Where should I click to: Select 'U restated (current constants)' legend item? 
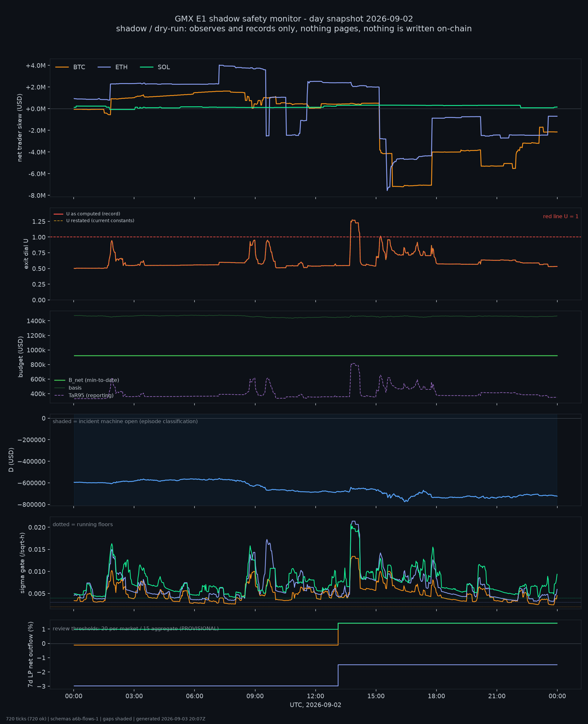(94, 220)
